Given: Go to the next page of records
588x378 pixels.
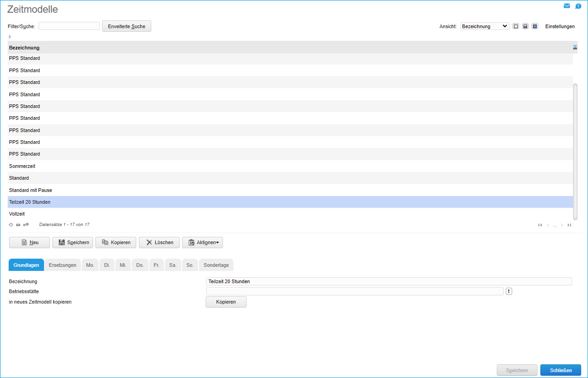Looking at the screenshot, I should 562,225.
